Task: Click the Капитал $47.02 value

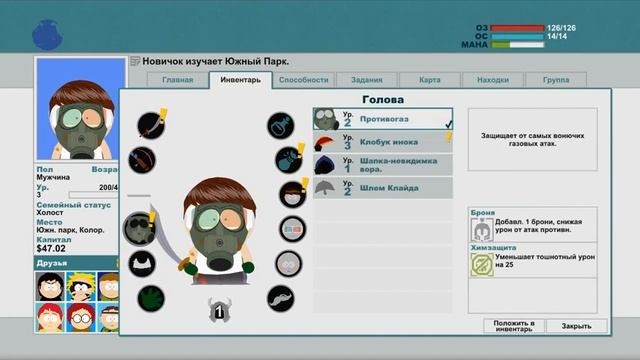Action: [x=51, y=249]
